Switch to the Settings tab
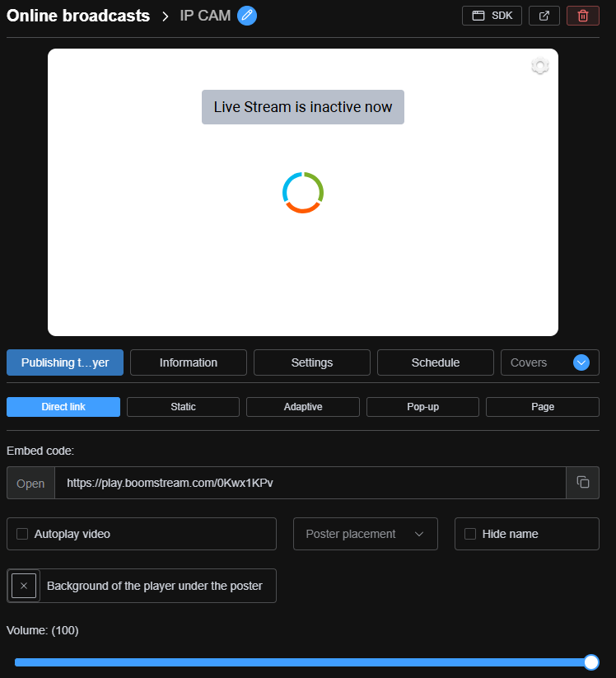 coord(311,362)
